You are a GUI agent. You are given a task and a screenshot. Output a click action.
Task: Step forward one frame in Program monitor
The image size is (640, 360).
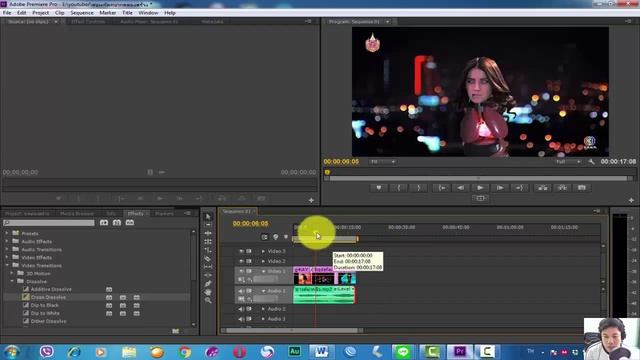click(500, 188)
